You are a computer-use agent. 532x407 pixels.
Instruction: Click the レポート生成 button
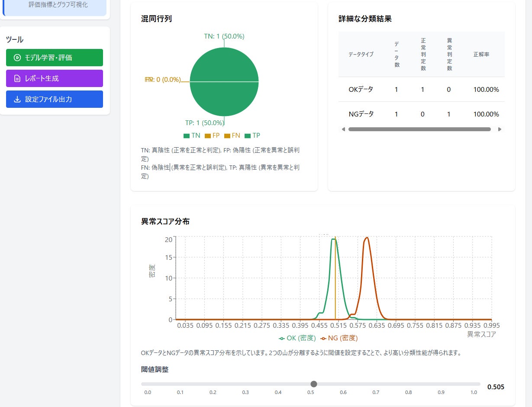point(55,78)
